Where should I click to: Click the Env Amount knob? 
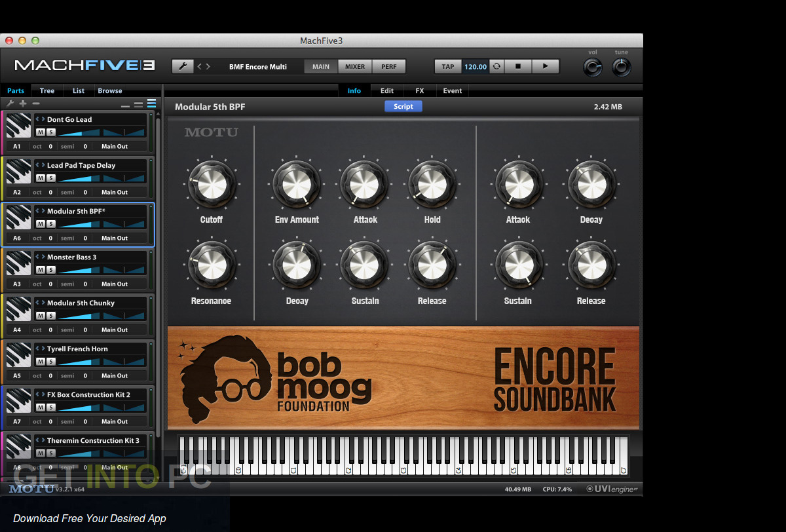pos(297,185)
